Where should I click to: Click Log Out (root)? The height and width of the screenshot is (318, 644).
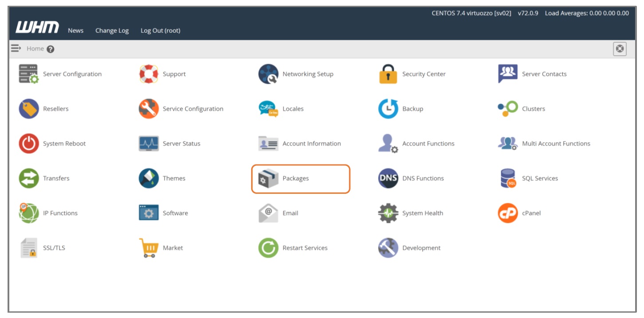tap(160, 31)
